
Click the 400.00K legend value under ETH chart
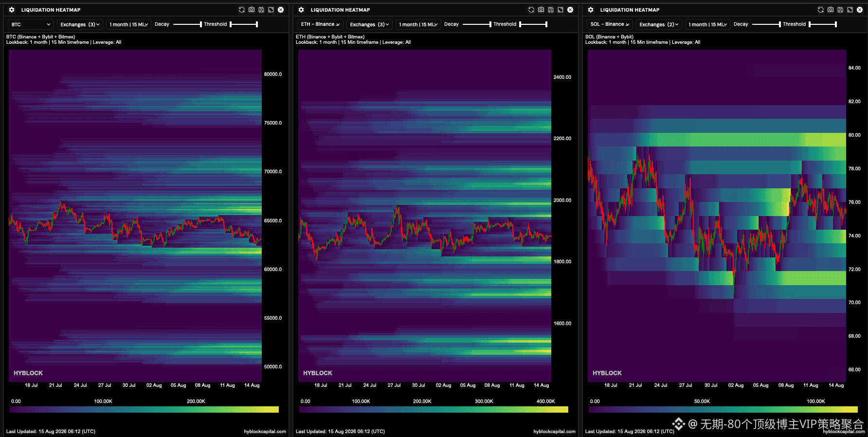click(x=545, y=401)
